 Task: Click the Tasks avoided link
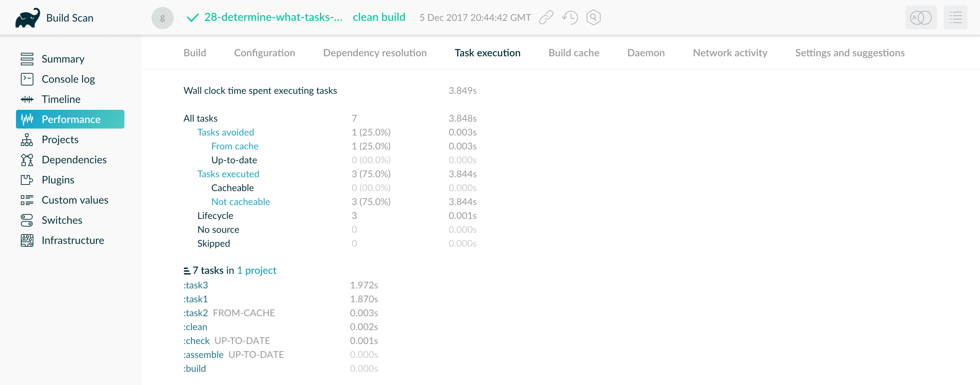point(226,132)
